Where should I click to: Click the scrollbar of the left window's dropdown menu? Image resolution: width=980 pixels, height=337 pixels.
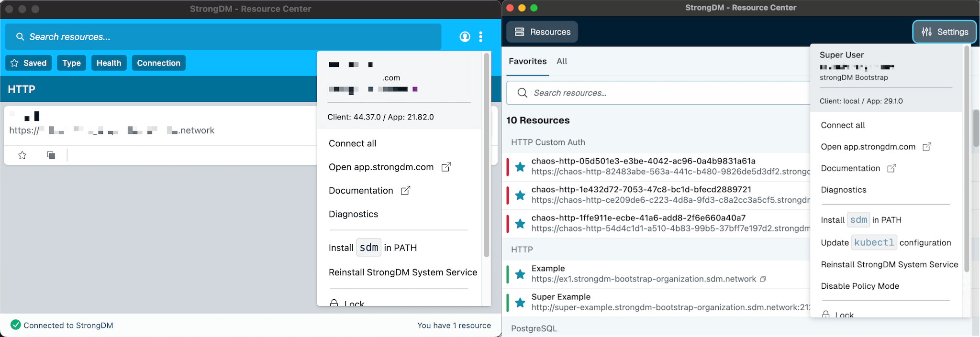click(487, 155)
